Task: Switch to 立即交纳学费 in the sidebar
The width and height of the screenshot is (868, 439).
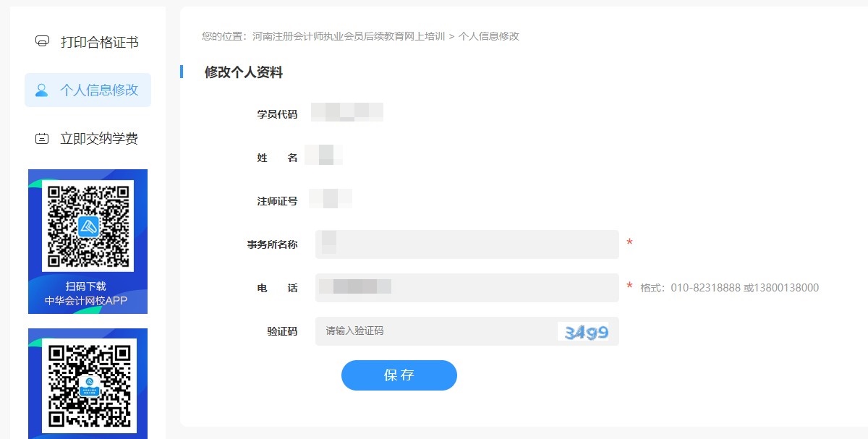Action: [82, 137]
